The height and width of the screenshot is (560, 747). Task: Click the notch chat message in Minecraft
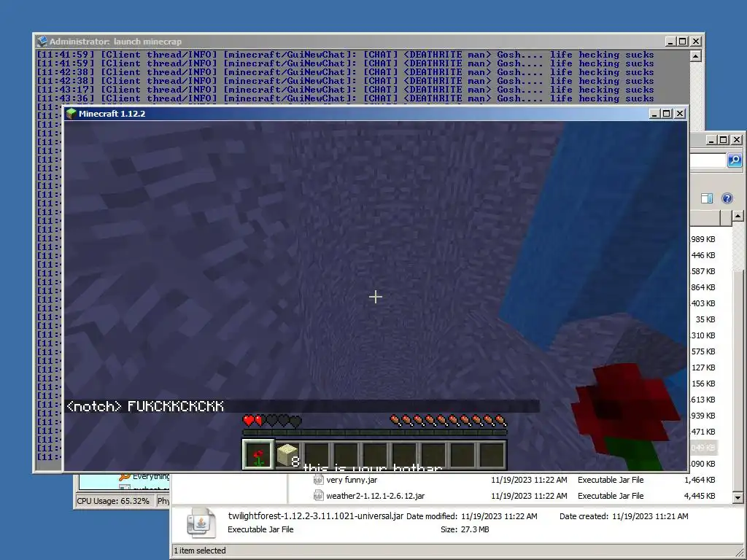pyautogui.click(x=145, y=406)
